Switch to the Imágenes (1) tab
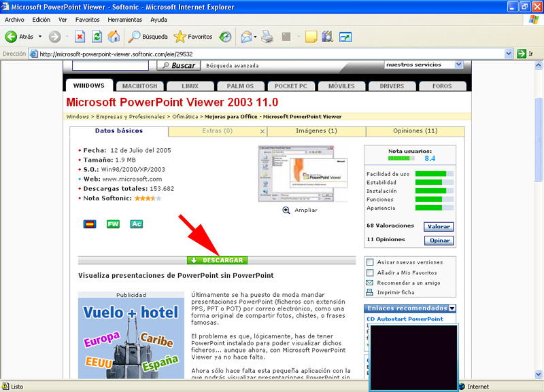 coord(316,131)
